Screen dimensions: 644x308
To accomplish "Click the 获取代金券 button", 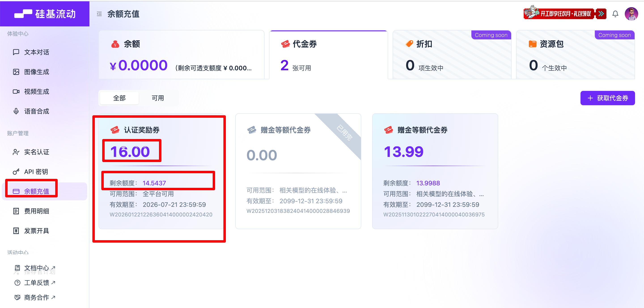I will (x=608, y=98).
